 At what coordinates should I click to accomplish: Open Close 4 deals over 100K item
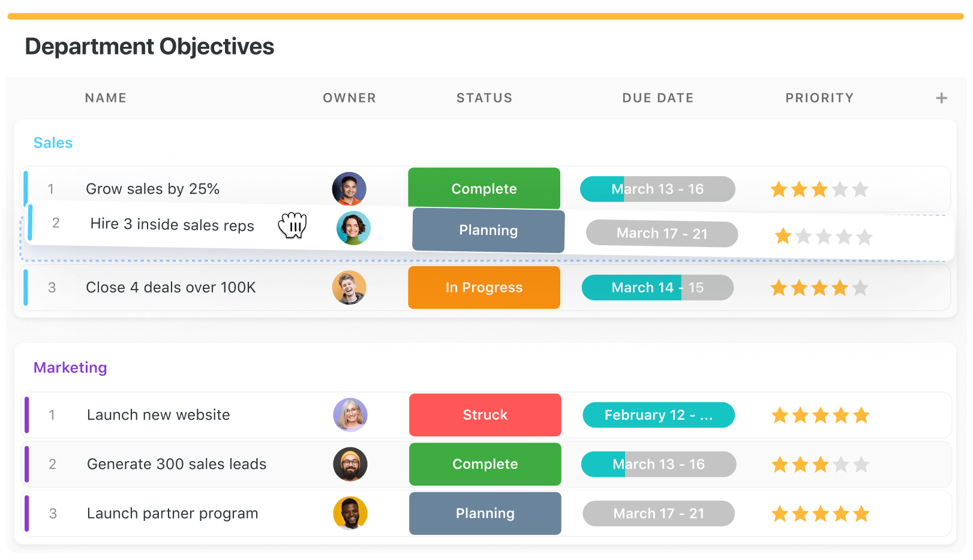[x=170, y=287]
